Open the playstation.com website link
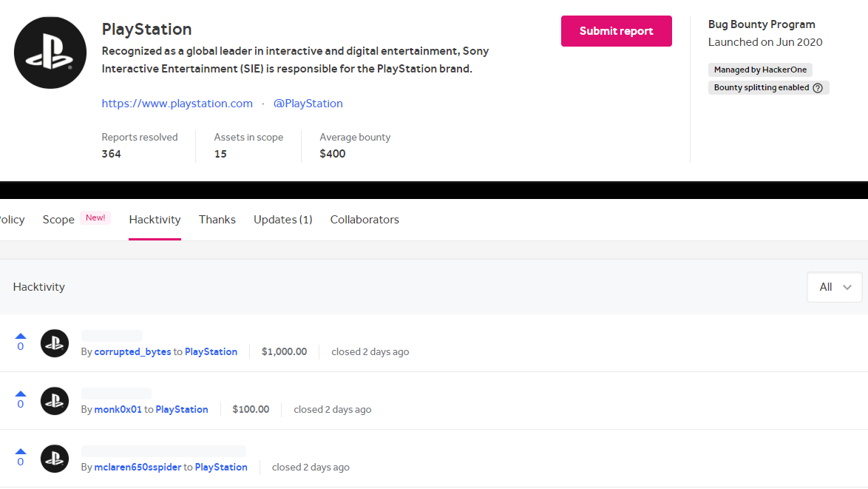This screenshot has height=489, width=868. pyautogui.click(x=177, y=104)
